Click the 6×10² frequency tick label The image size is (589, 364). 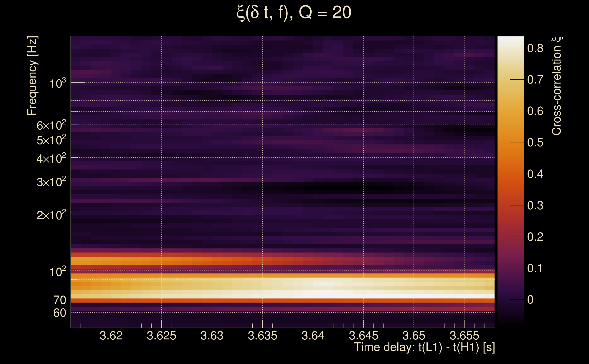51,125
